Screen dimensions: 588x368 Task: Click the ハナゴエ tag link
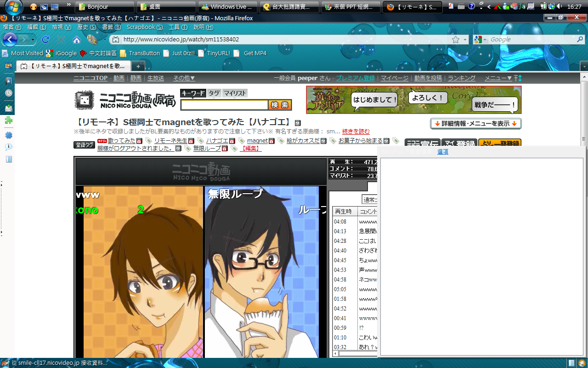point(217,141)
